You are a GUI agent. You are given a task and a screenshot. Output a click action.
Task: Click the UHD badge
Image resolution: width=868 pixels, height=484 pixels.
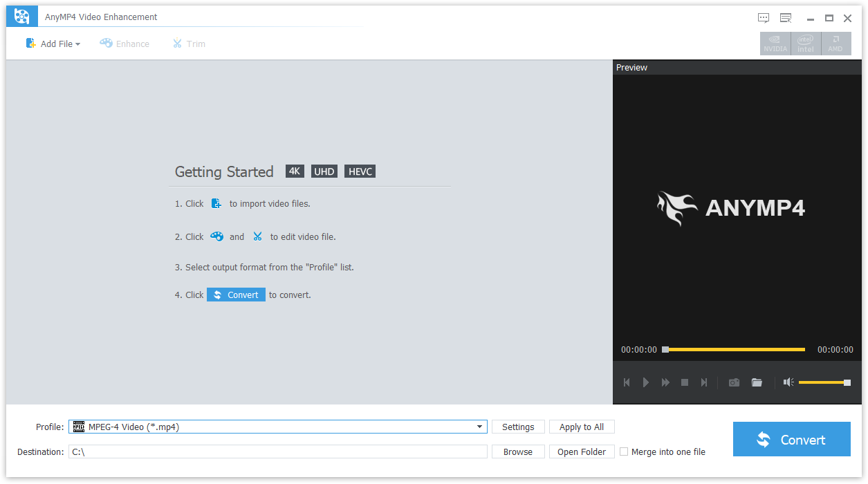point(324,171)
